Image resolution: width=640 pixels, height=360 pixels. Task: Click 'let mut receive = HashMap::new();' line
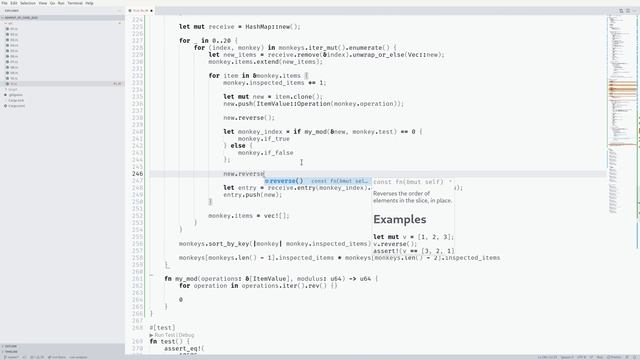[x=240, y=27]
